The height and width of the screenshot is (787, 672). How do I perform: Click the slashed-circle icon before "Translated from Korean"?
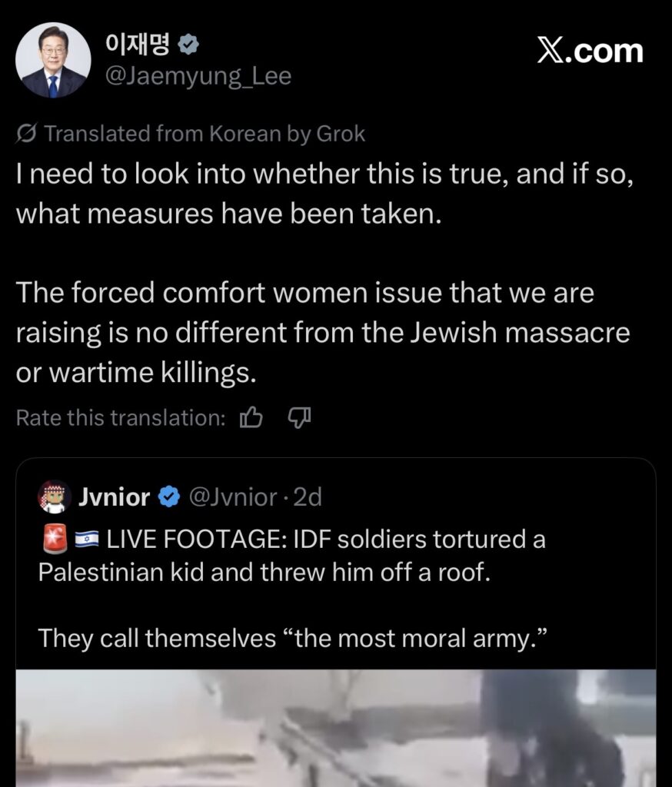click(x=25, y=134)
